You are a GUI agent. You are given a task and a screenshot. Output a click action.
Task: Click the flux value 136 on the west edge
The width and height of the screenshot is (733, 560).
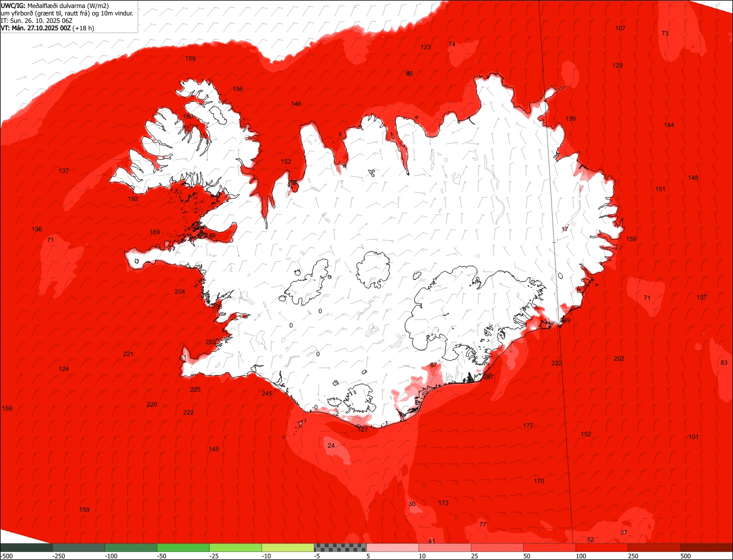(37, 229)
